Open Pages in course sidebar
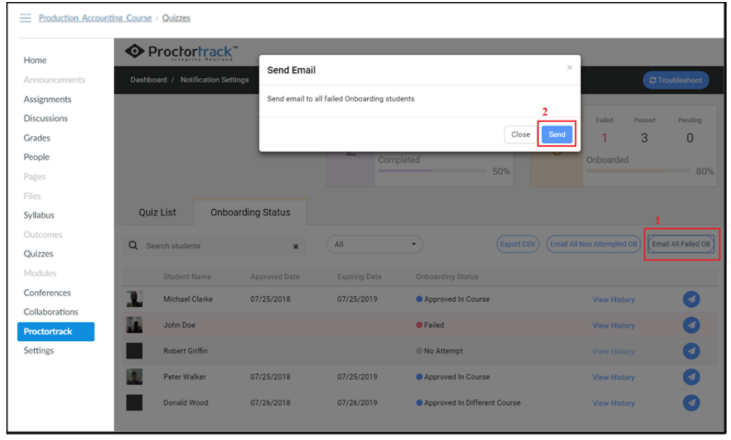The image size is (731, 440). click(34, 177)
